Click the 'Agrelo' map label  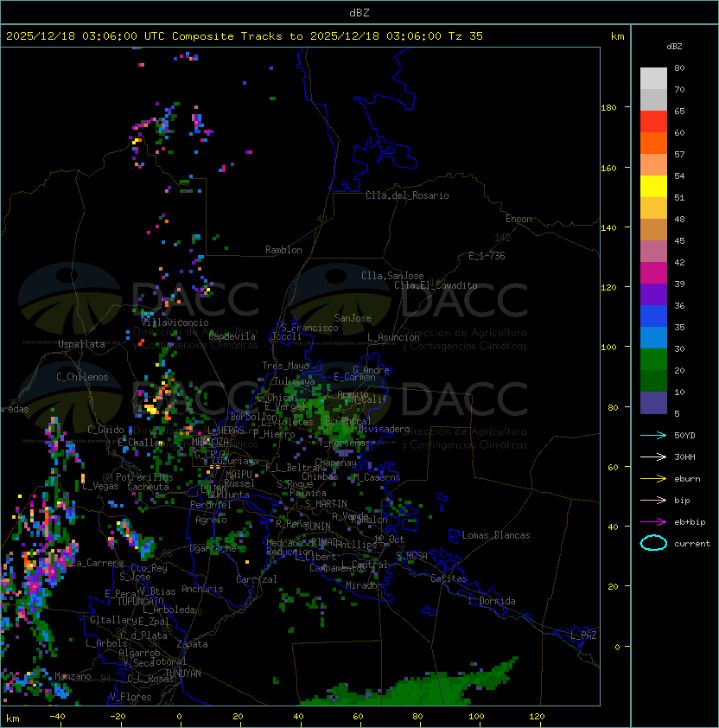211,520
